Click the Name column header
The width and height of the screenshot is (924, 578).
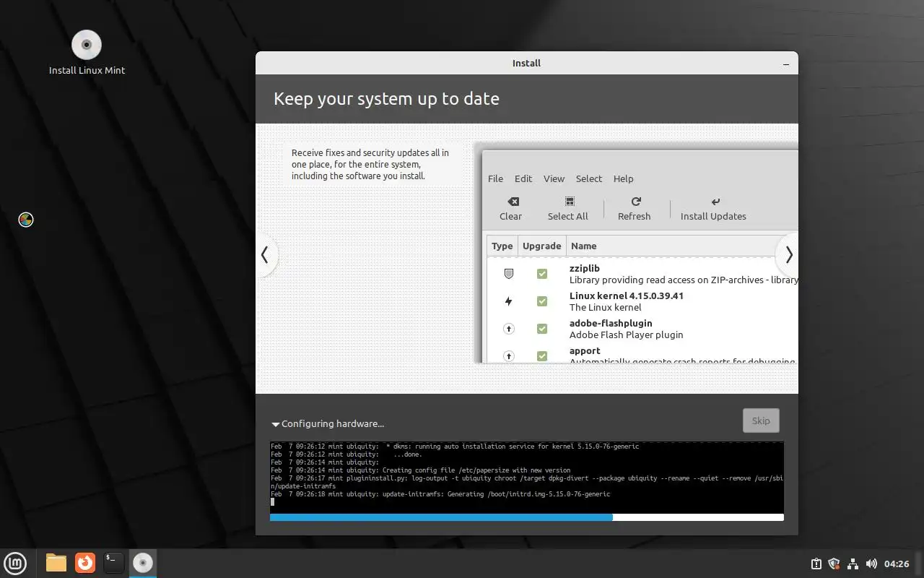coord(583,246)
